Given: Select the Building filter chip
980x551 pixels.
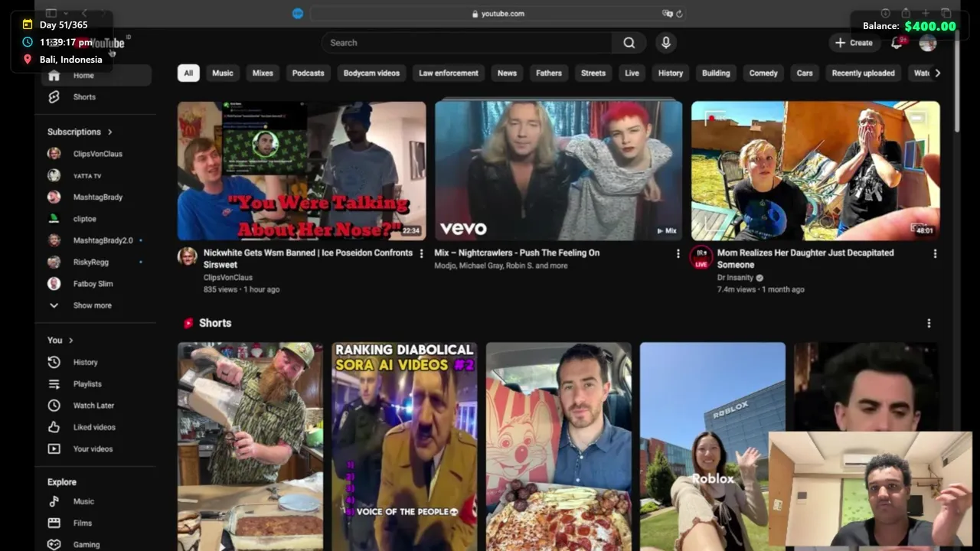Looking at the screenshot, I should (716, 73).
